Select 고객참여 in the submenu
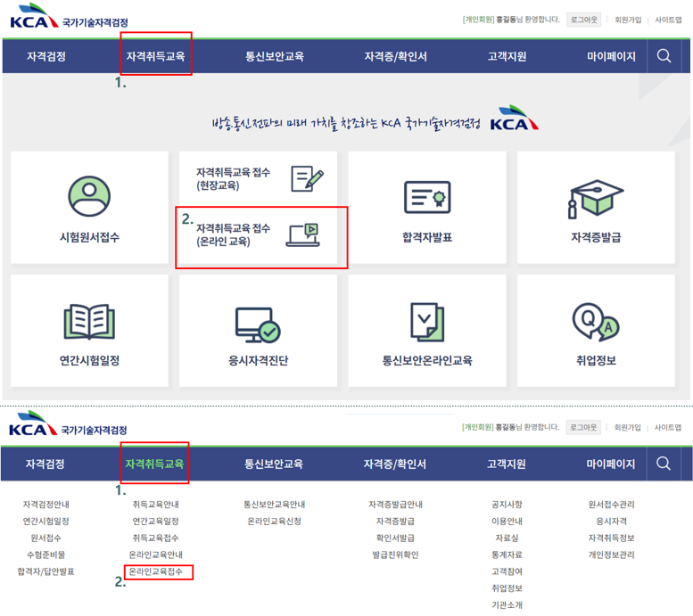 click(x=507, y=571)
